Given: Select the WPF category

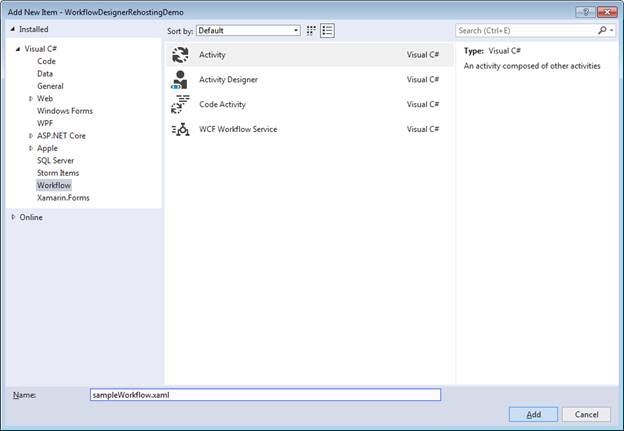Looking at the screenshot, I should click(45, 123).
